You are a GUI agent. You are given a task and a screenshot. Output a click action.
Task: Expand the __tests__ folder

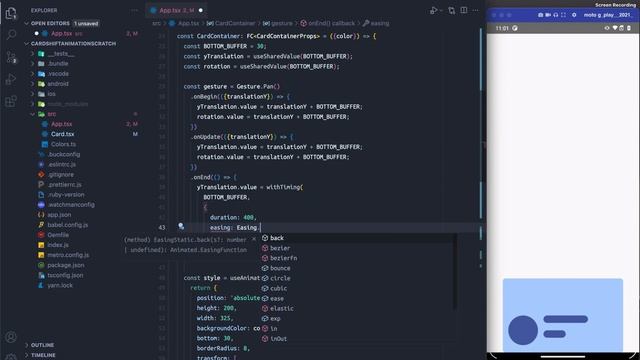(x=33, y=53)
